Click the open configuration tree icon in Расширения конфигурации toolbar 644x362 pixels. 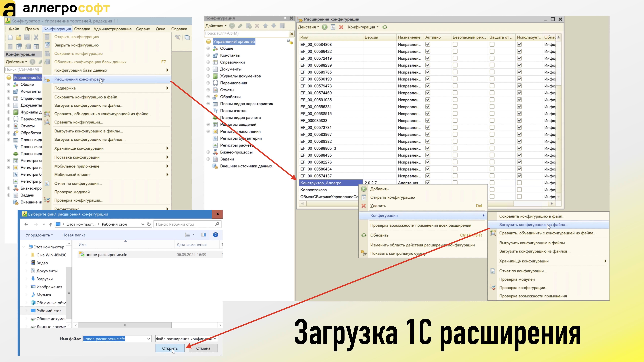click(333, 27)
